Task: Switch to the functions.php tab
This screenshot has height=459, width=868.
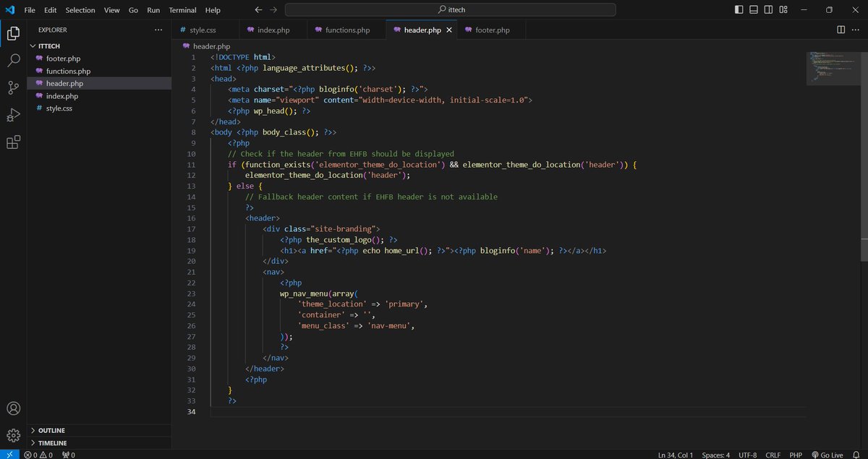Action: (346, 30)
